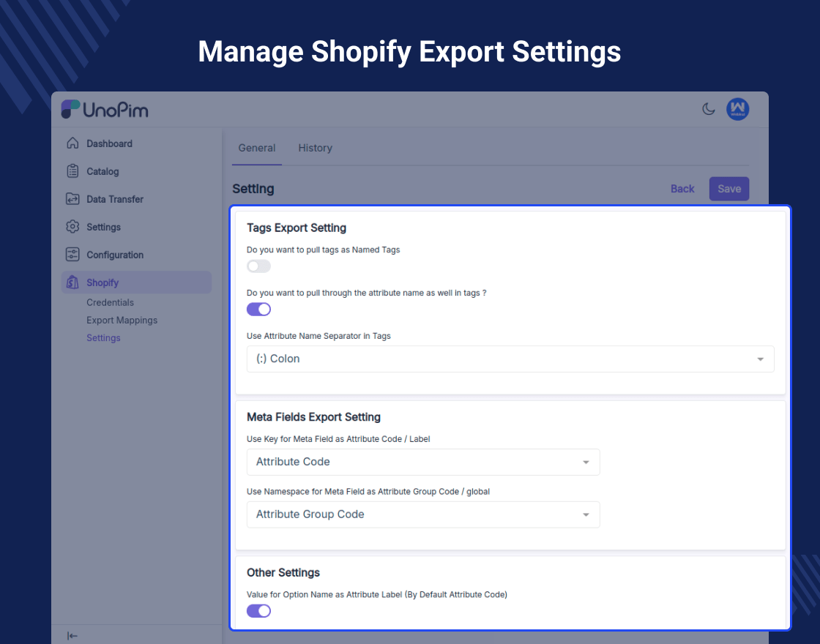Click 'Use Namespace for Meta Field' label

click(x=368, y=491)
